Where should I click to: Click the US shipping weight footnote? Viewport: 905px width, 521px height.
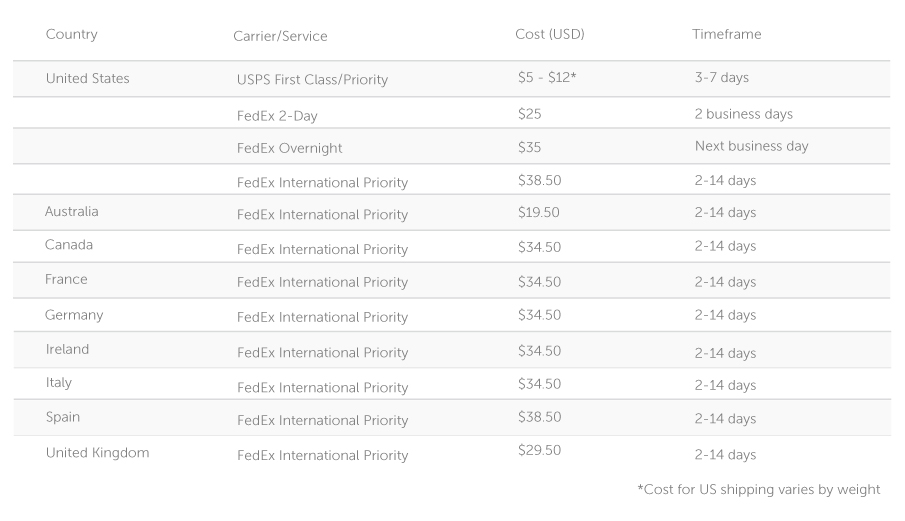pyautogui.click(x=759, y=490)
